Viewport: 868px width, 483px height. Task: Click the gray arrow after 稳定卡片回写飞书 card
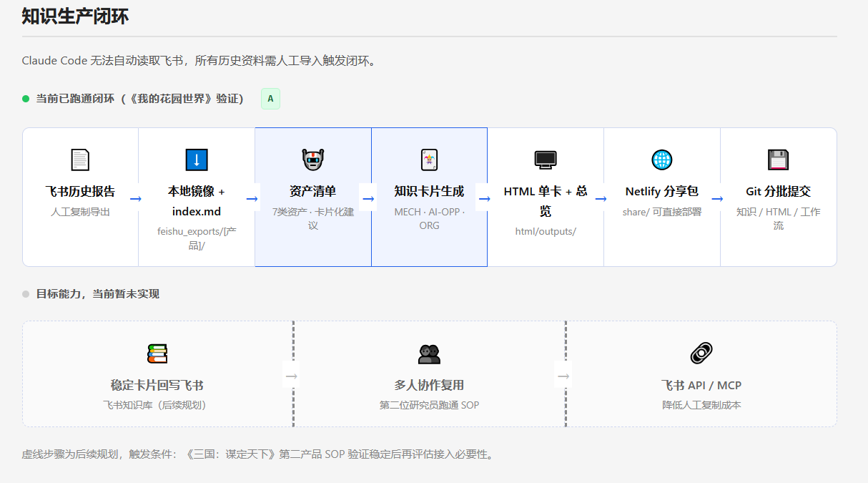[x=291, y=376]
